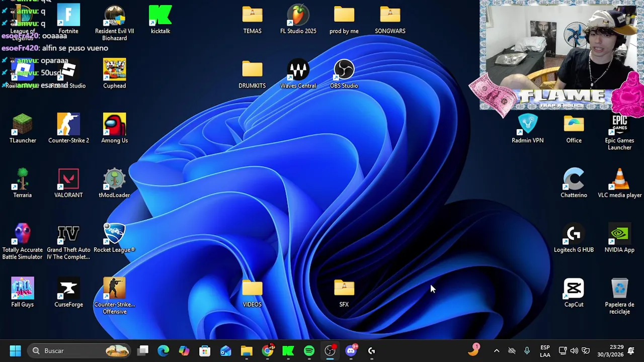Open Logitech G HUB from the taskbar
Viewport: 644px width, 362px height.
point(372,351)
